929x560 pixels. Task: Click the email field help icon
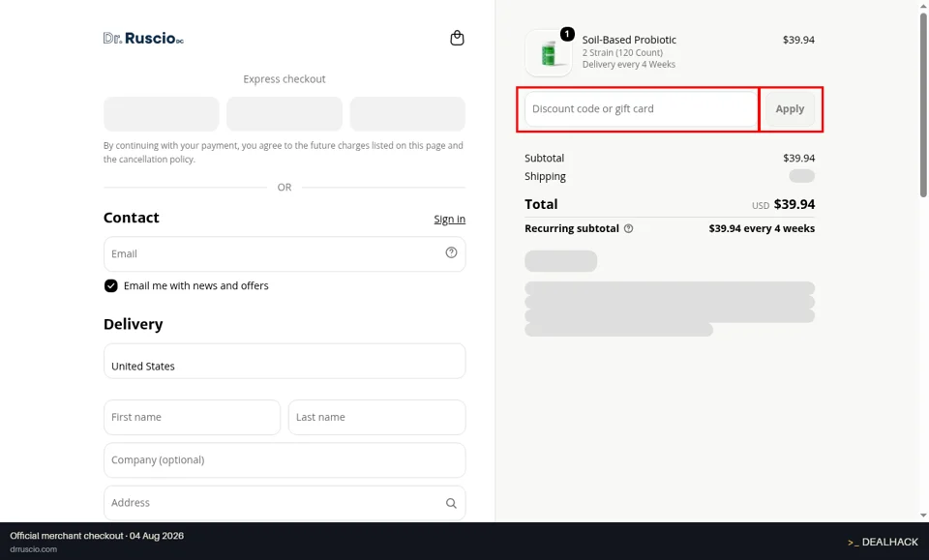click(451, 252)
